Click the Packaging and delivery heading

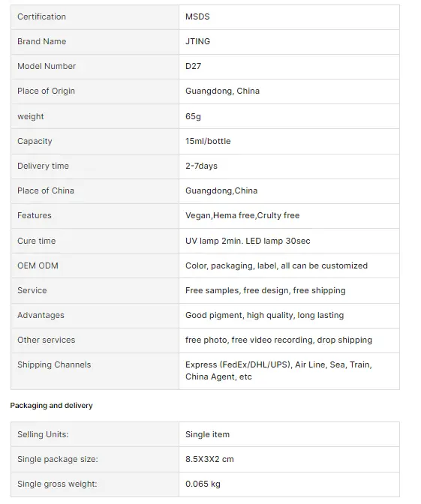51,405
